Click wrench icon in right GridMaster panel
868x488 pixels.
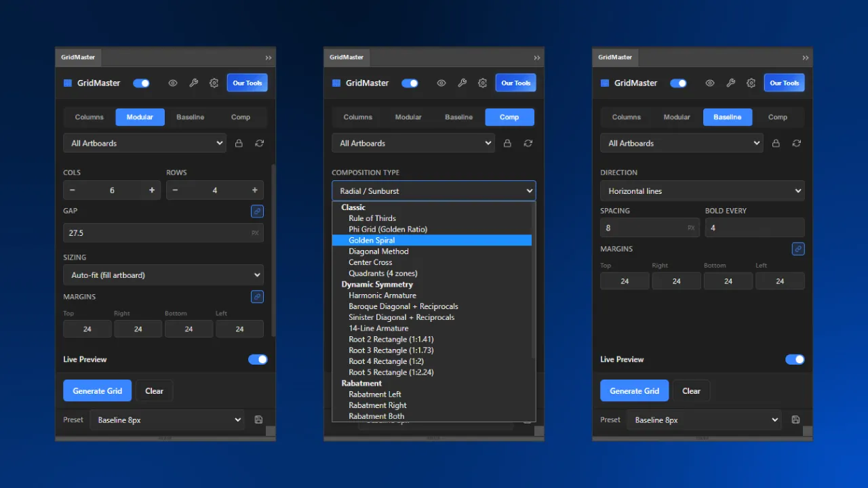(730, 83)
